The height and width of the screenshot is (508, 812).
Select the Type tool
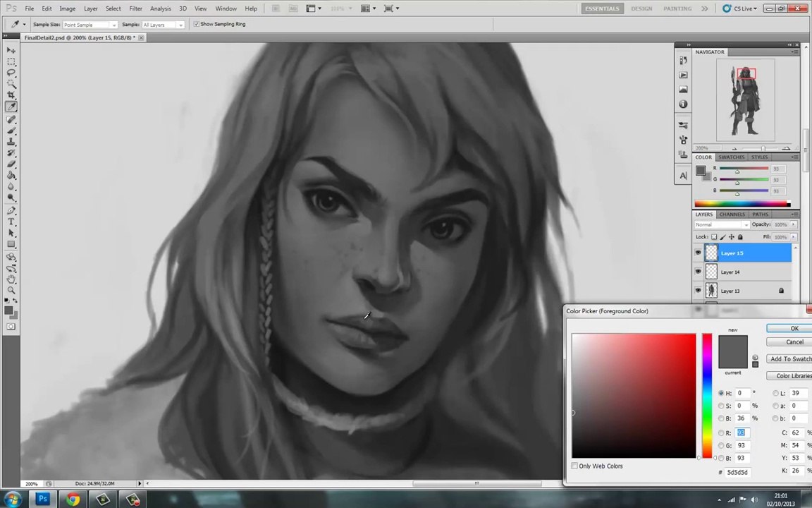tap(11, 222)
